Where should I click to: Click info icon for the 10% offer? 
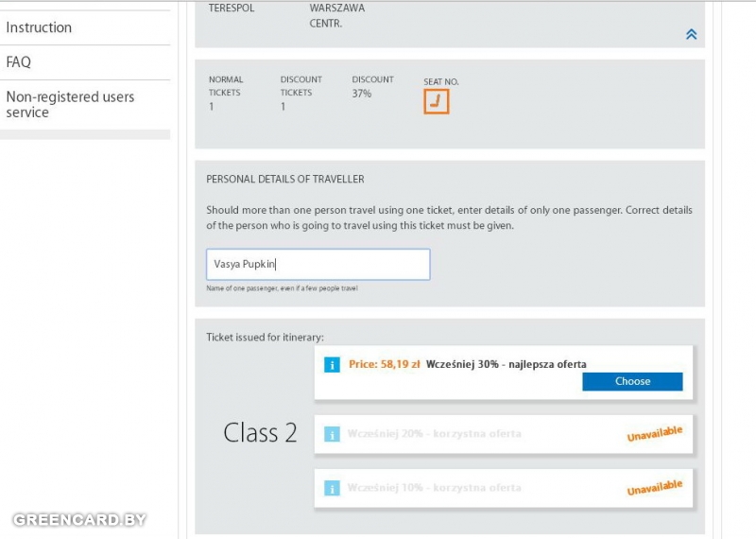click(x=332, y=488)
